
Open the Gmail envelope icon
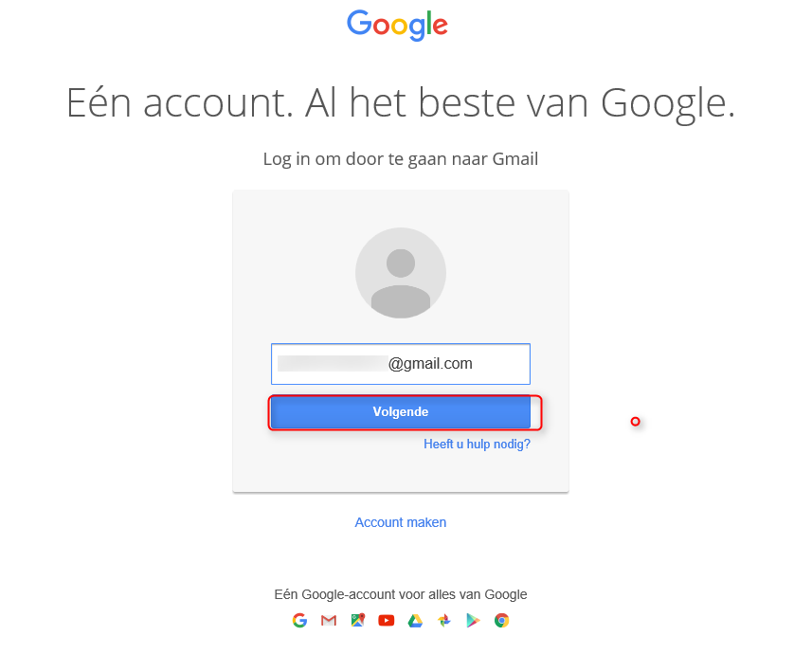pos(329,621)
